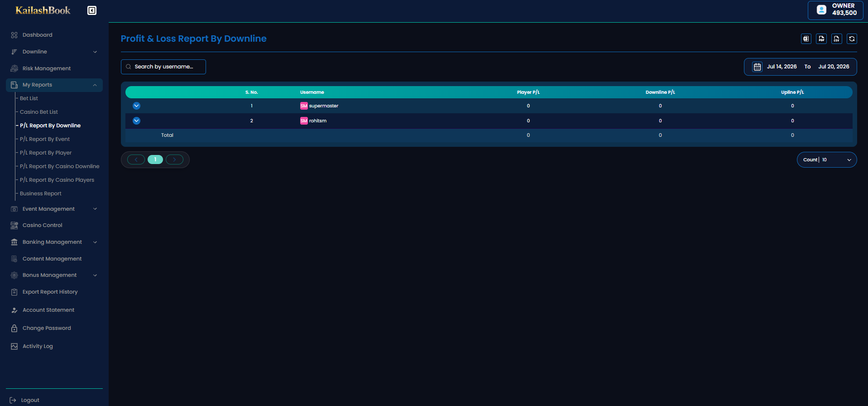Viewport: 868px width, 406px height.
Task: Open Bet List report
Action: tap(29, 98)
